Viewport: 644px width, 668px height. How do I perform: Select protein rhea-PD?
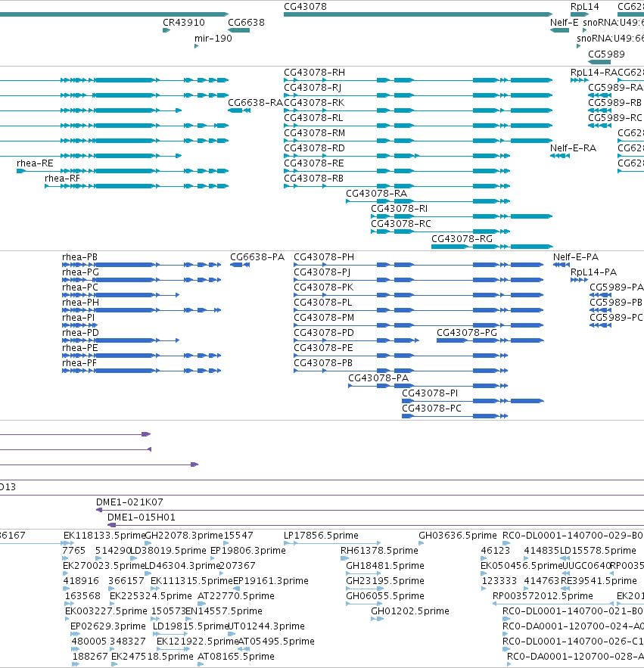80,333
